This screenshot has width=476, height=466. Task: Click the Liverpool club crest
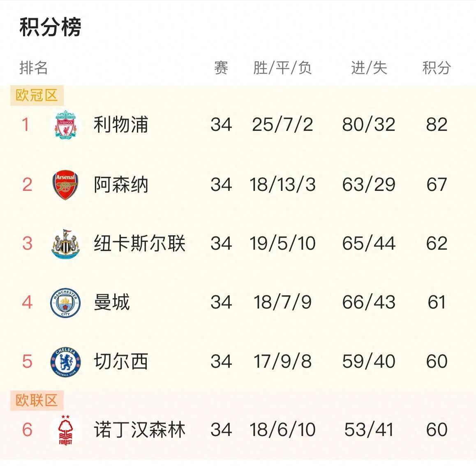pyautogui.click(x=65, y=124)
